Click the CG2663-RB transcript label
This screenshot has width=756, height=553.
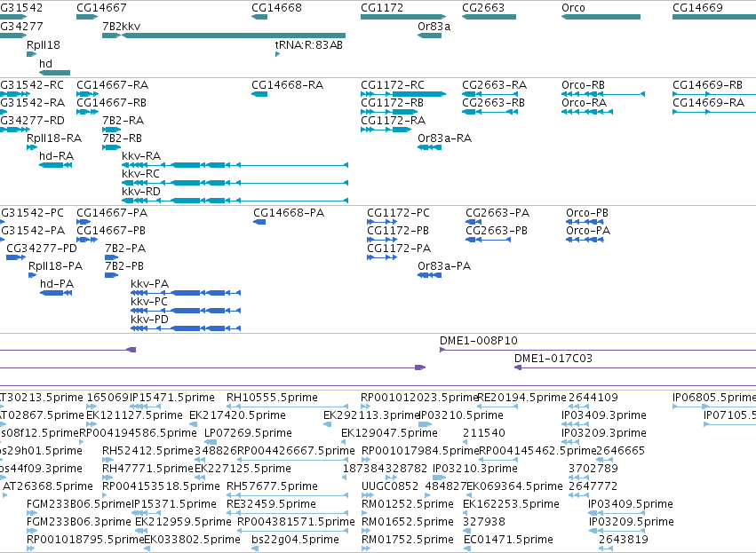click(493, 103)
